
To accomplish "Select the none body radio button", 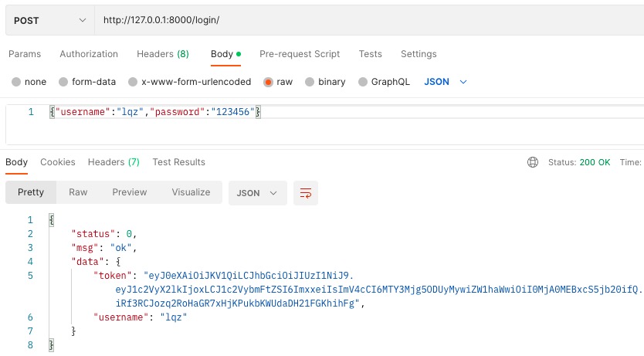I will coord(16,82).
